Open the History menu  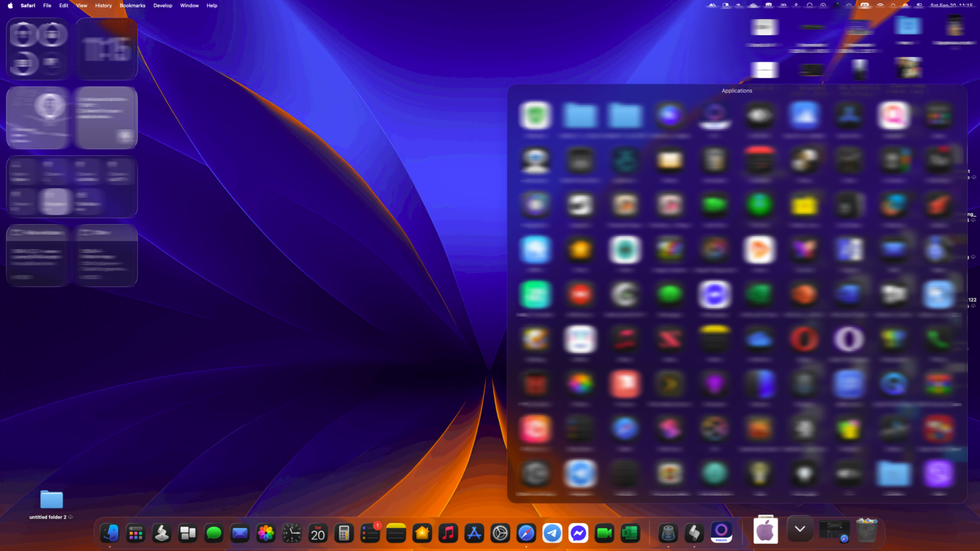[103, 5]
